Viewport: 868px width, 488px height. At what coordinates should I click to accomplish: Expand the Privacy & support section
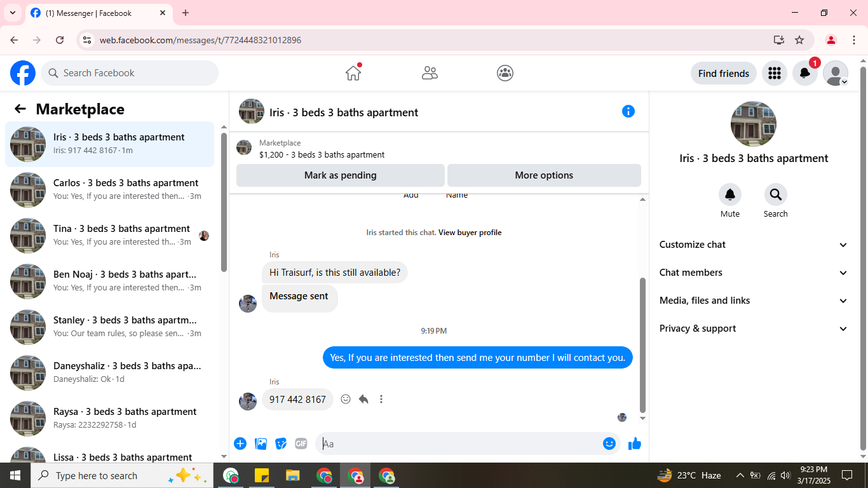[754, 329]
